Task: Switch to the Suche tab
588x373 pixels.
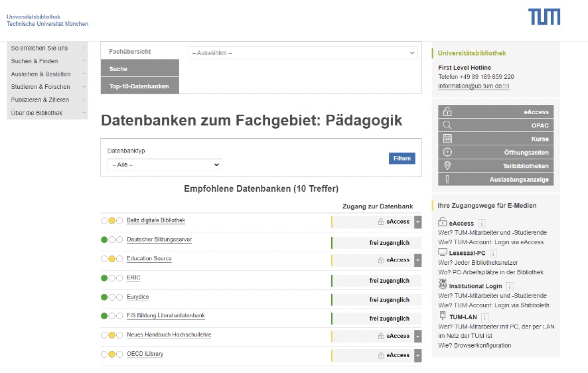Action: 139,68
